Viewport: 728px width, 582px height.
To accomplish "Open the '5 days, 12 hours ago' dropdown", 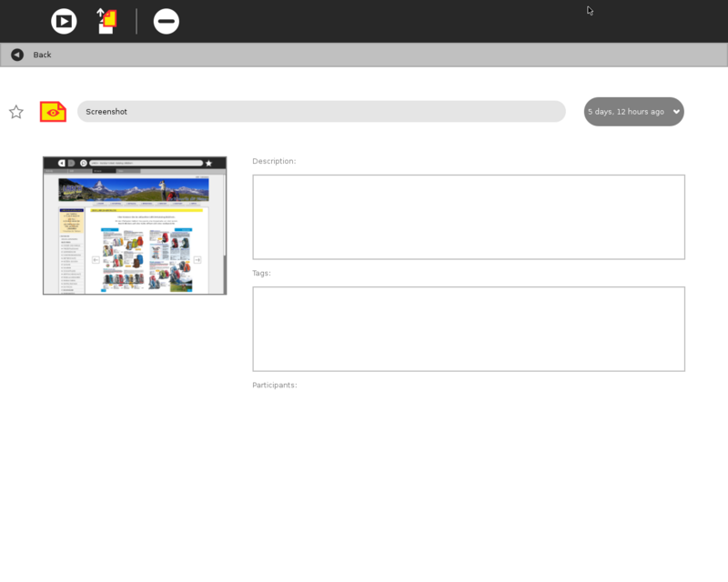I will pyautogui.click(x=627, y=112).
